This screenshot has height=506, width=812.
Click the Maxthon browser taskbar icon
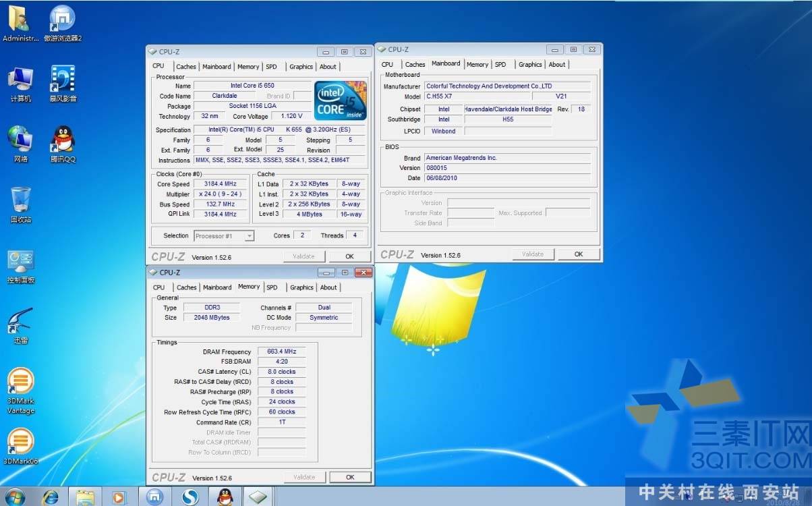pos(154,497)
